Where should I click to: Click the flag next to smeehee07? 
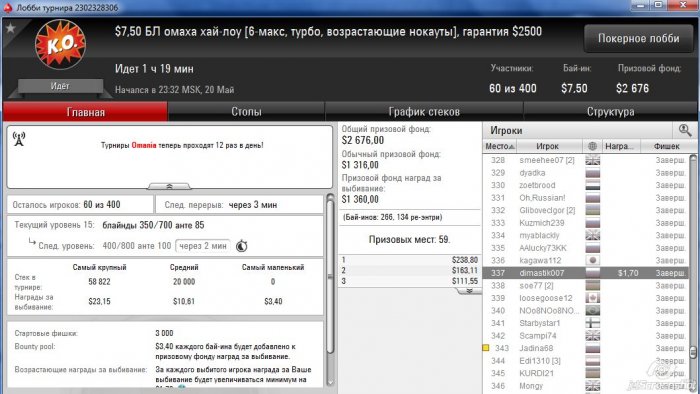pos(592,160)
